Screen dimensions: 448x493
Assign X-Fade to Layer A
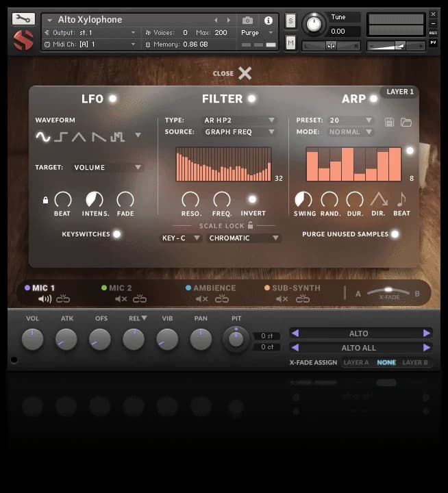(x=356, y=362)
